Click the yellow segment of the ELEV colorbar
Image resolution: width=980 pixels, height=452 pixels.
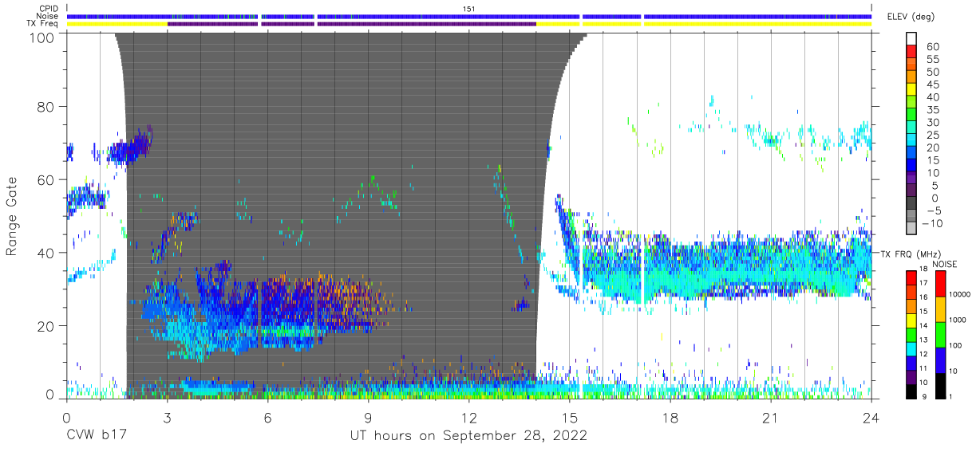tap(911, 88)
